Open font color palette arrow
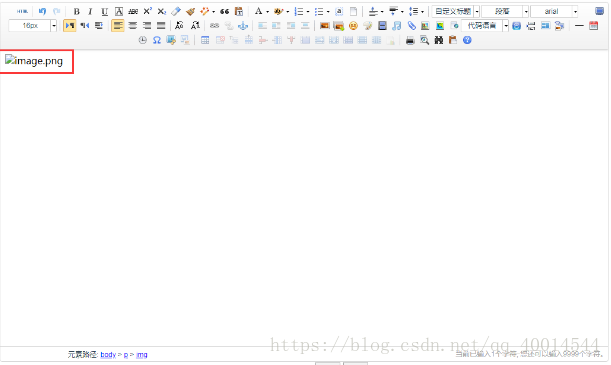Viewport: 611px width, 365px height. click(x=267, y=12)
